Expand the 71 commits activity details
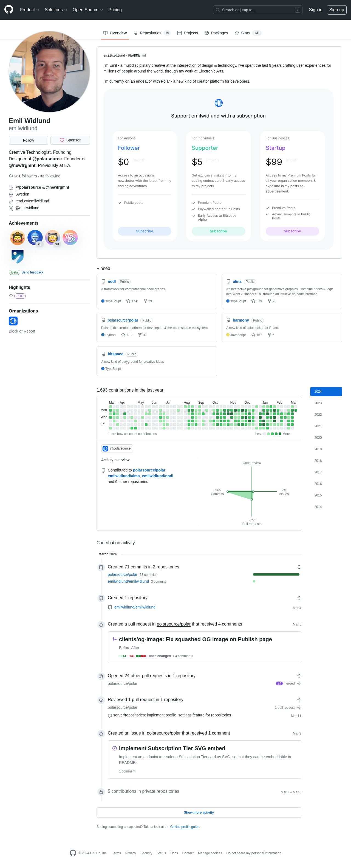351x868 pixels. pos(299,567)
